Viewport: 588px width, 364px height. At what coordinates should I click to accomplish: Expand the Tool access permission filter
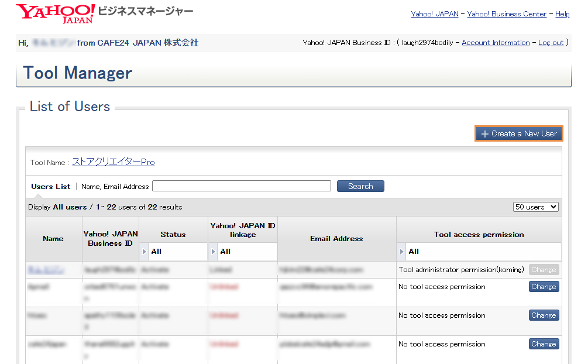pos(479,252)
